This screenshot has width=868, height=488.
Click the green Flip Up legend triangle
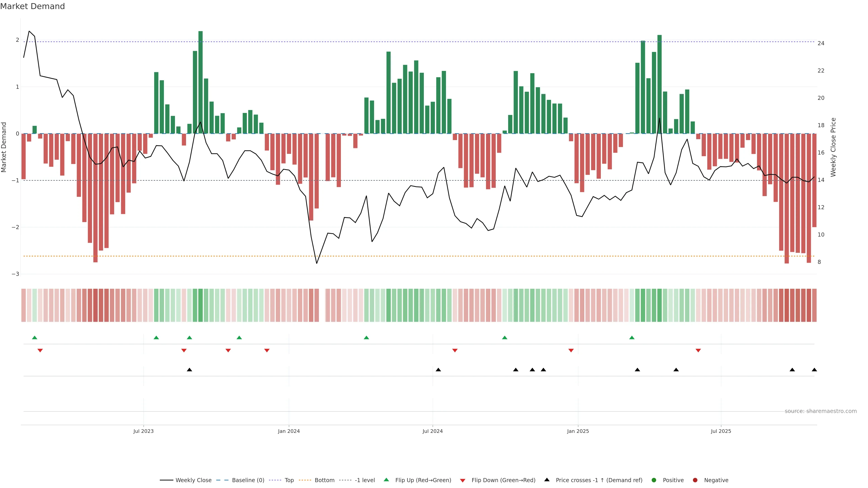[386, 480]
